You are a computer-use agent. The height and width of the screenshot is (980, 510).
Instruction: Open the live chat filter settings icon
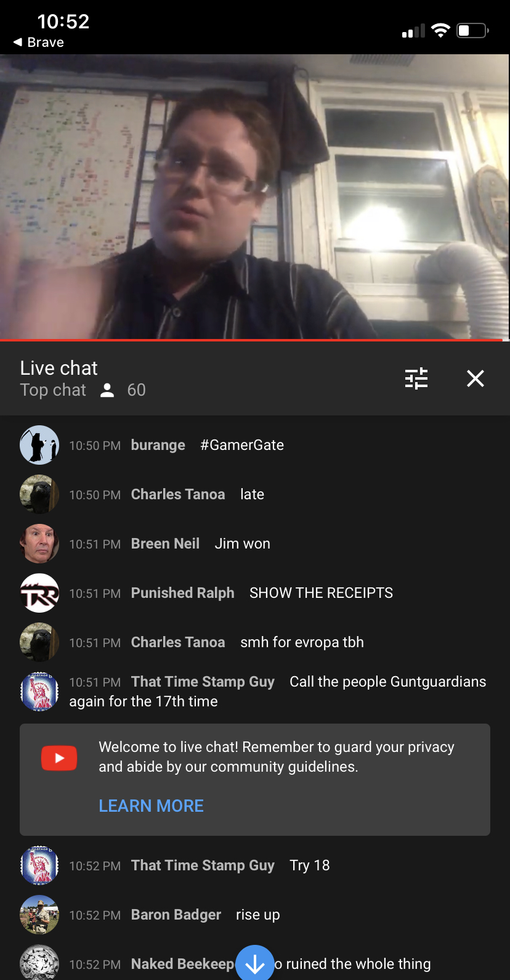coord(416,378)
